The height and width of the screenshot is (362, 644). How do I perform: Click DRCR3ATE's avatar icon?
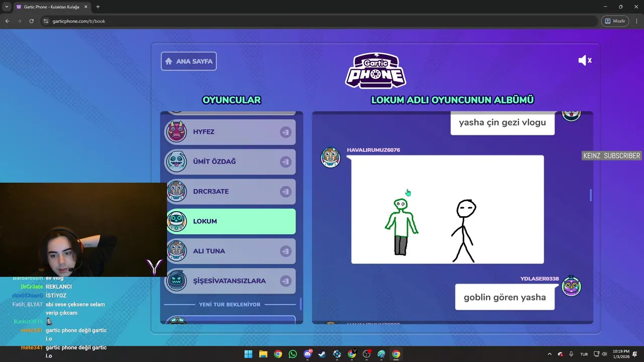177,192
